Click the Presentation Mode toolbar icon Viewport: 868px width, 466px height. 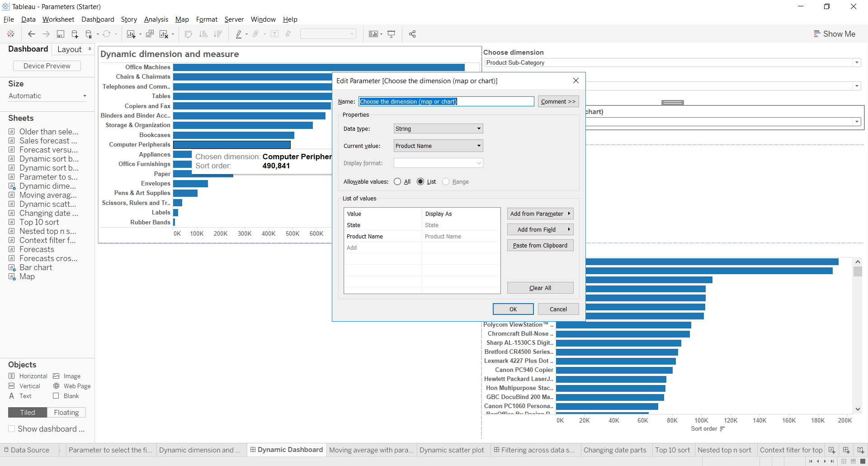(x=392, y=34)
